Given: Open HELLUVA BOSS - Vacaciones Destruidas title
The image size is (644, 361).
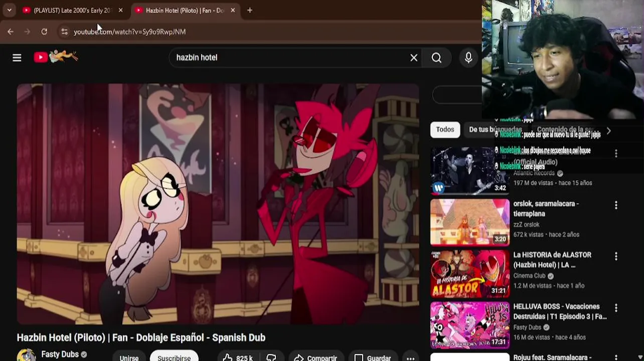Looking at the screenshot, I should pyautogui.click(x=560, y=311).
